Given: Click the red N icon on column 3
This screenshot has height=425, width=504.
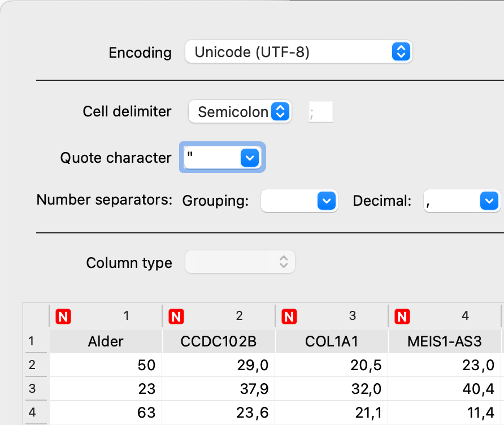Looking at the screenshot, I should [x=289, y=317].
